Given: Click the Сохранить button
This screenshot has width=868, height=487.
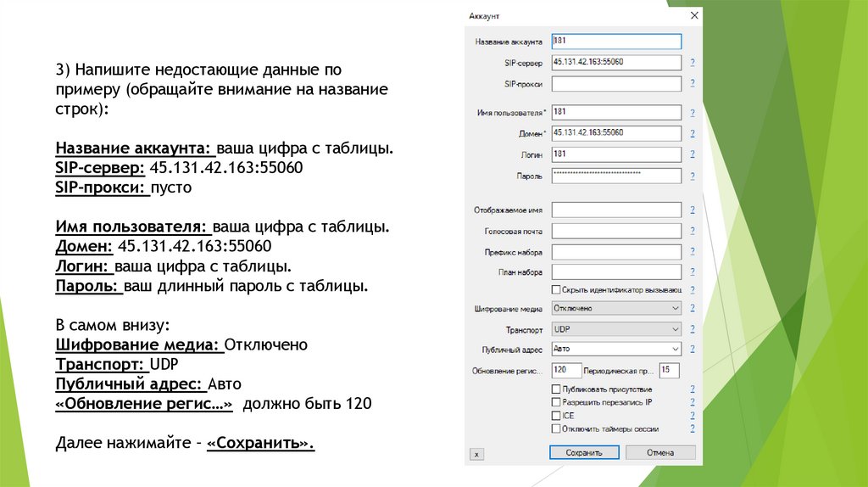Looking at the screenshot, I should click(584, 453).
